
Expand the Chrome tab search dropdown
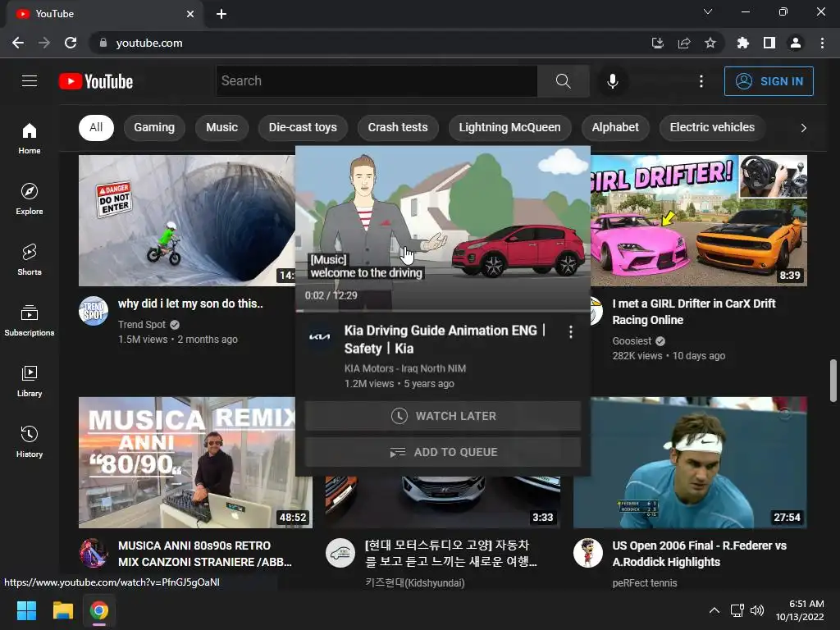tap(708, 11)
